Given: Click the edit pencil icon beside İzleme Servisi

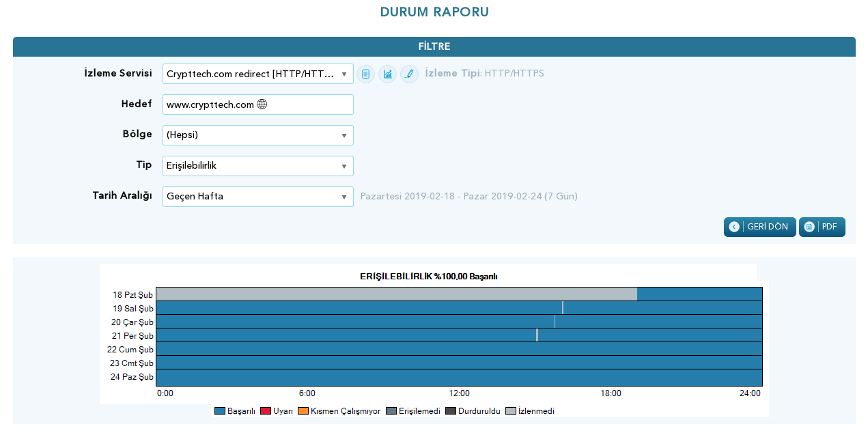Looking at the screenshot, I should [409, 74].
